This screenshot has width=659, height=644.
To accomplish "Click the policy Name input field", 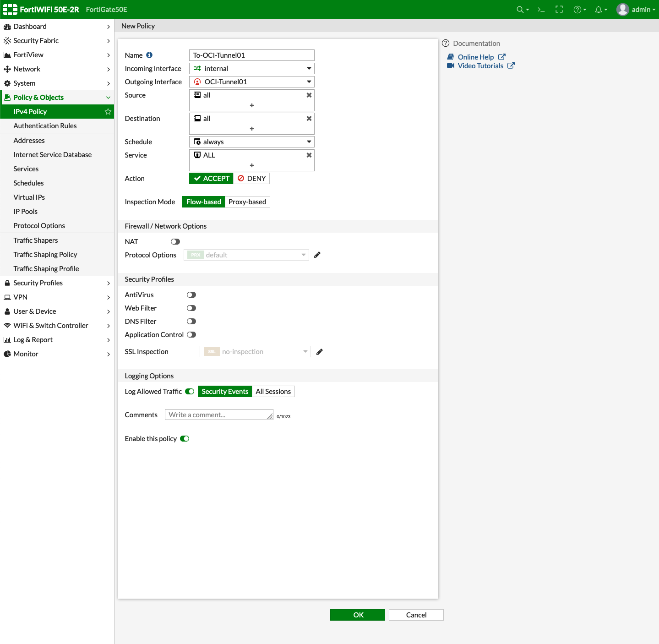I will pyautogui.click(x=252, y=55).
